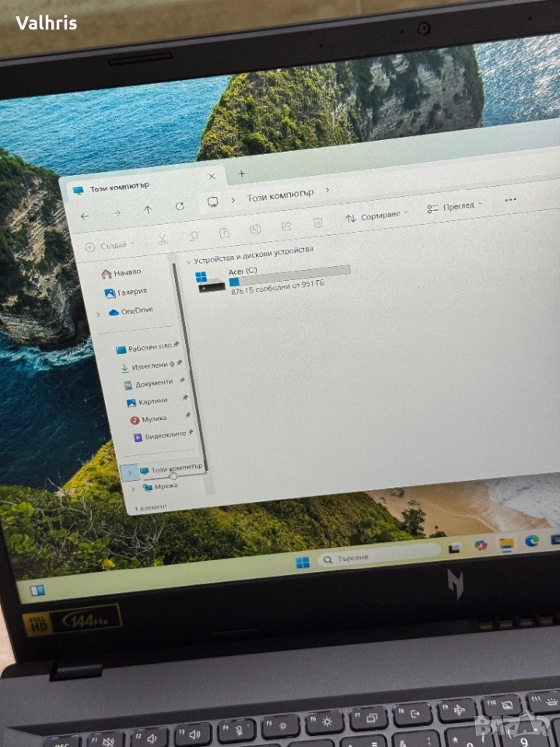This screenshot has height=747, width=560.
Task: Expand the Мрежа network node
Action: pyautogui.click(x=133, y=489)
